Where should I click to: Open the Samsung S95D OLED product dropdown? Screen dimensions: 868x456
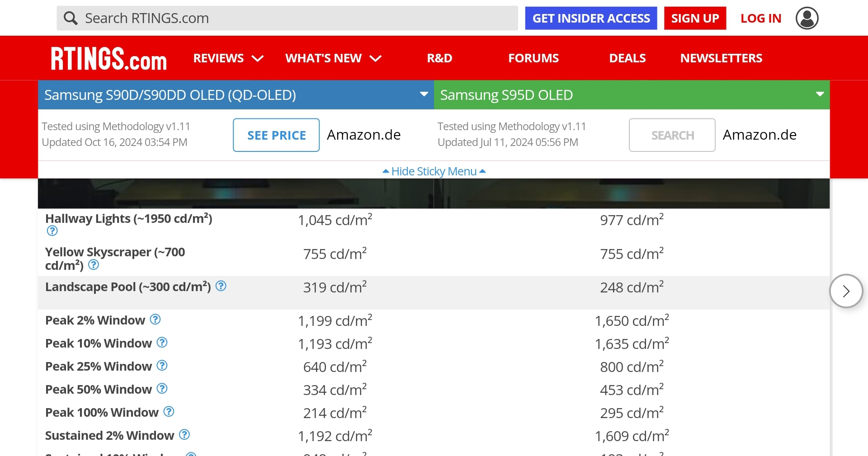tap(819, 94)
